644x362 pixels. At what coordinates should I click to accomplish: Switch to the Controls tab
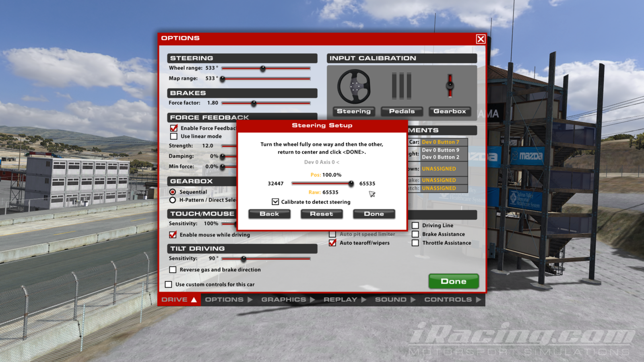452,300
